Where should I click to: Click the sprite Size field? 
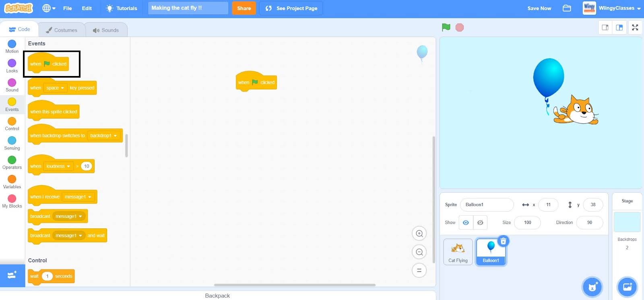(x=527, y=222)
